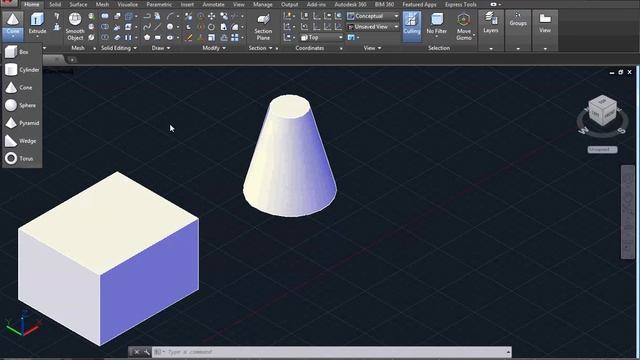
Task: Open the Mesh ribbon tab
Action: [102, 4]
